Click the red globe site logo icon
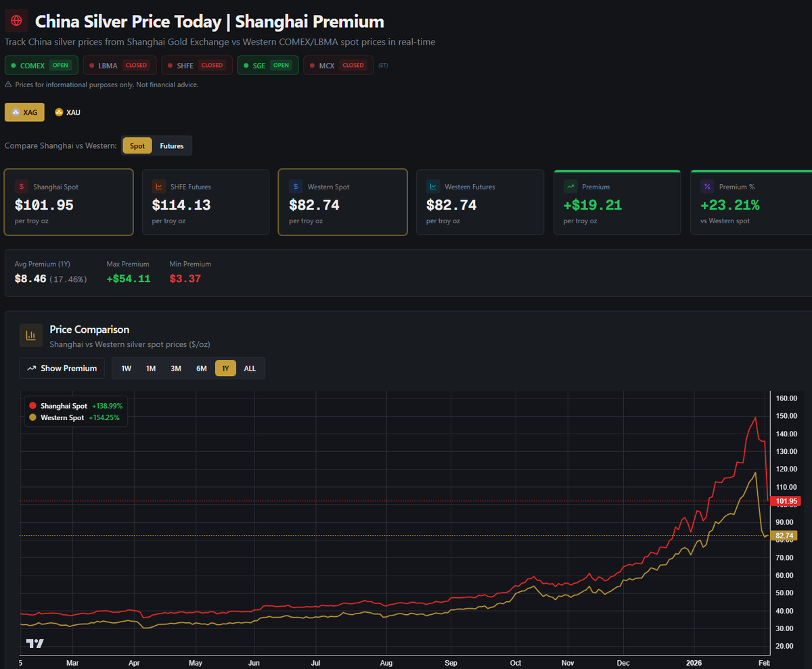 (16, 20)
